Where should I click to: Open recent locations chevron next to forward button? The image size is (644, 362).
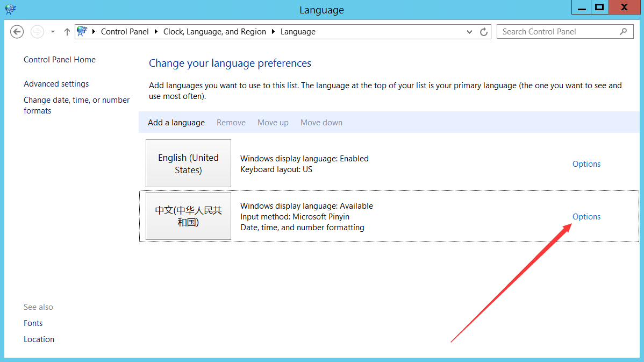coord(52,32)
